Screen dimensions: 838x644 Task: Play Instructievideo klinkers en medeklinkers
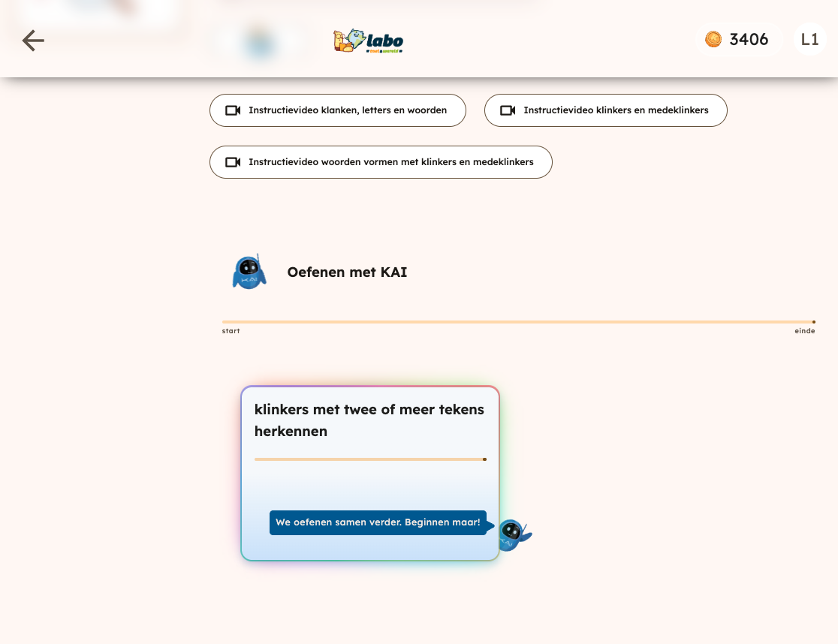[x=605, y=110]
